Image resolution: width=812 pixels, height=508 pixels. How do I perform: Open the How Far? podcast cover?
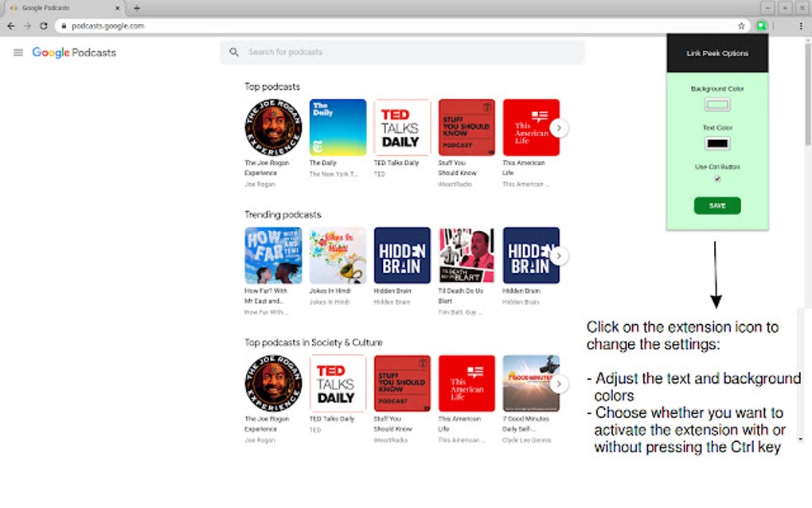coord(273,256)
